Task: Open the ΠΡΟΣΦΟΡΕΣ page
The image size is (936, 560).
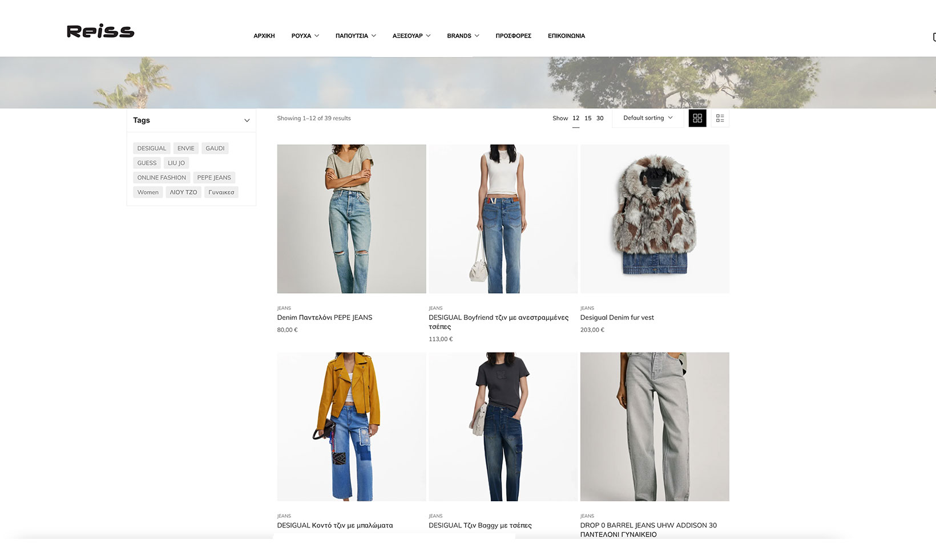Action: click(x=513, y=35)
